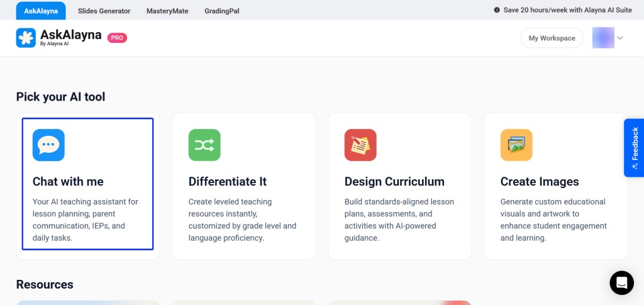The width and height of the screenshot is (644, 305).
Task: Open the Design Curriculum heading
Action: pos(394,182)
